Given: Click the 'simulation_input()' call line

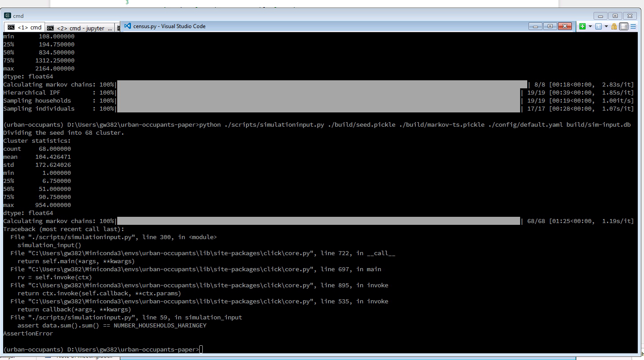Looking at the screenshot, I should coord(49,245).
